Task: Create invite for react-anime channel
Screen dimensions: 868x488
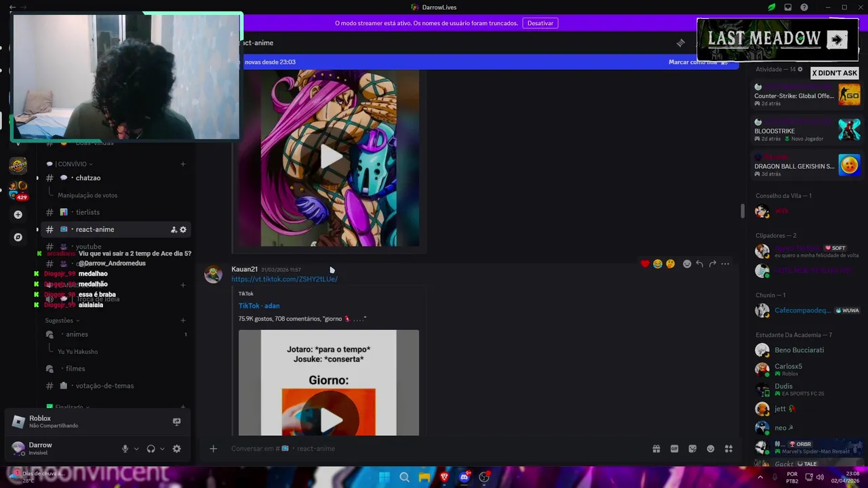Action: click(x=174, y=230)
